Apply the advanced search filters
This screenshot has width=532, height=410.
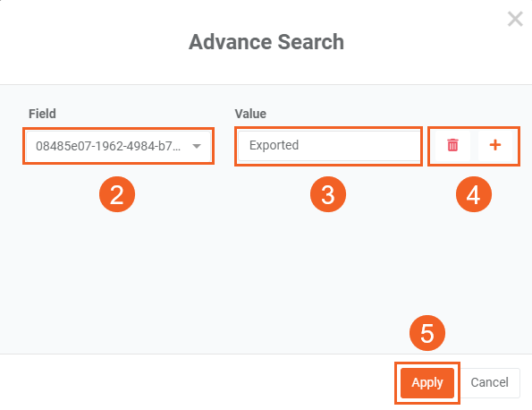(427, 383)
